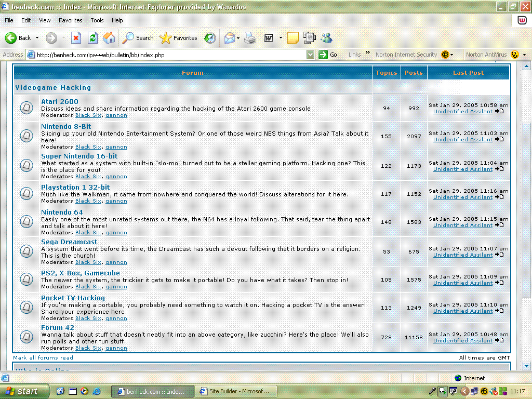Screen dimensions: 532x399
Task: Refresh the page using toolbar icon
Action: (x=92, y=38)
